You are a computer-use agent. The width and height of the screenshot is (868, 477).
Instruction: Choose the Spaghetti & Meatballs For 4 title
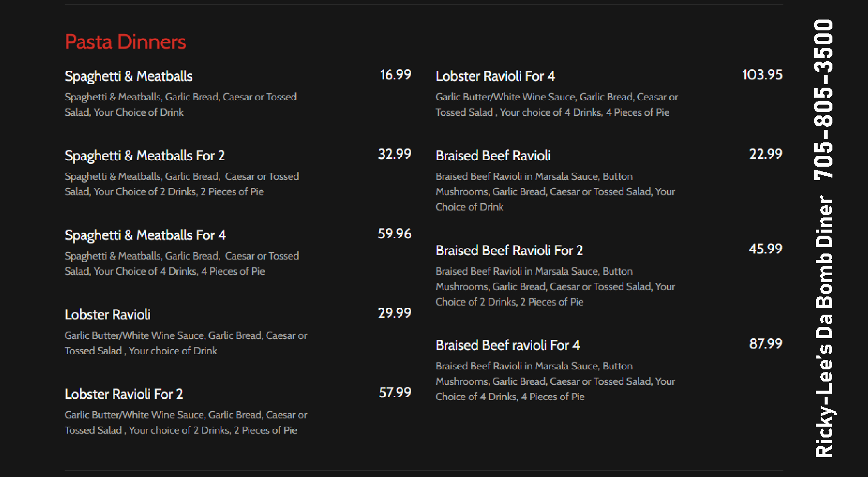145,235
